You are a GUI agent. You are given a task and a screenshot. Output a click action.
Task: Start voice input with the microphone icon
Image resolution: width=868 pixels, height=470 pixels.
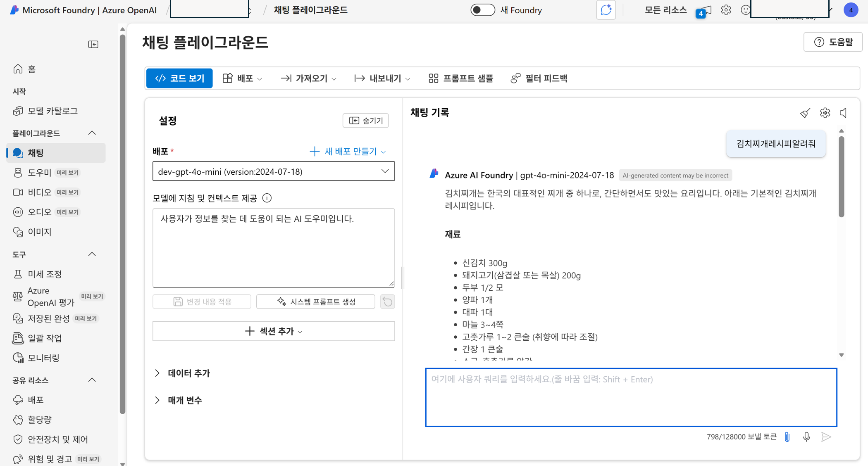point(806,437)
